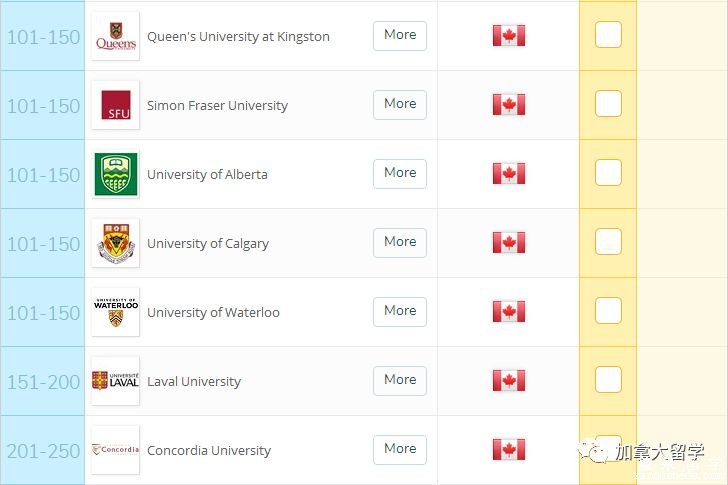Click the Queen's University logo

tap(116, 36)
